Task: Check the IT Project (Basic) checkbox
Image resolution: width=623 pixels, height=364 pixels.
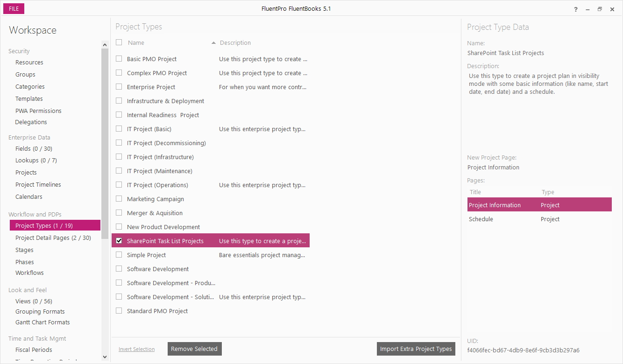Action: click(119, 129)
